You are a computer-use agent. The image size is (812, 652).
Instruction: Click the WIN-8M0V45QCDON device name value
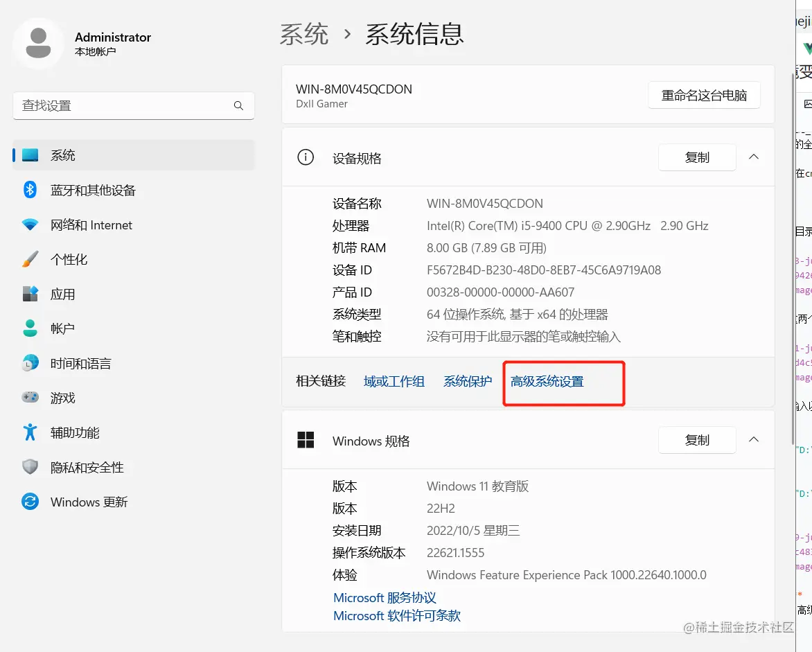click(x=485, y=204)
